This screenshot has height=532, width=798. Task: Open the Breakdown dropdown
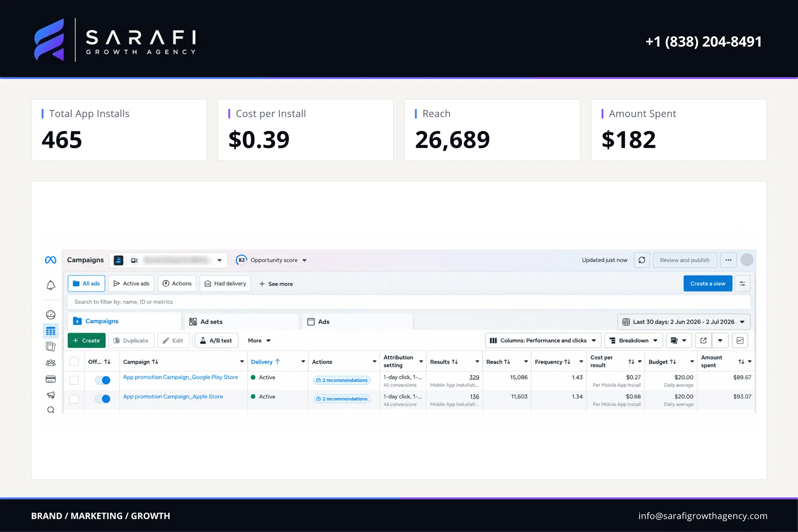(x=634, y=340)
